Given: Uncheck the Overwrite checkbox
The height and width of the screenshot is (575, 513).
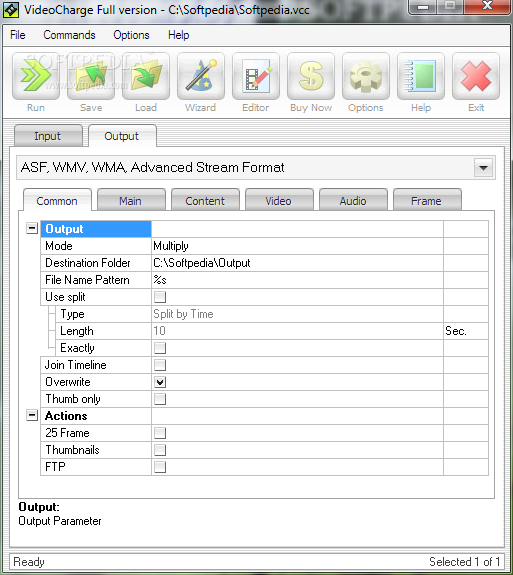Looking at the screenshot, I should coord(160,382).
